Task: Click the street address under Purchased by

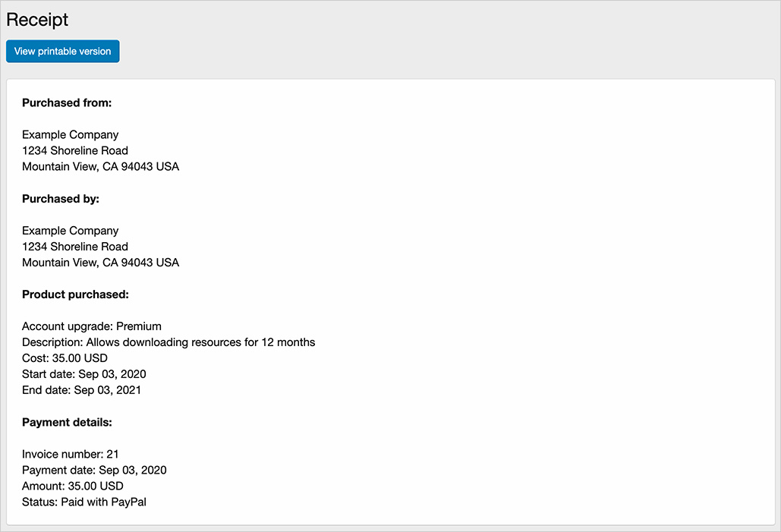Action: click(75, 247)
